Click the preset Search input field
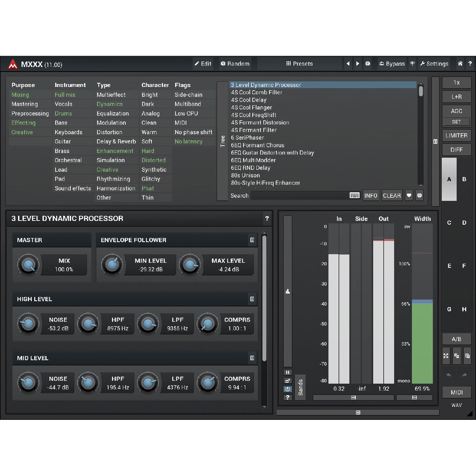 click(300, 195)
